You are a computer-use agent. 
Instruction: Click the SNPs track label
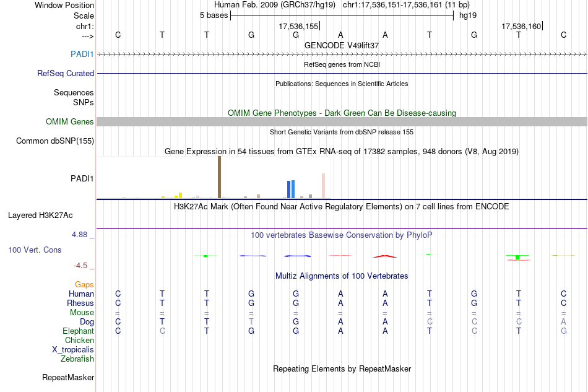click(84, 102)
